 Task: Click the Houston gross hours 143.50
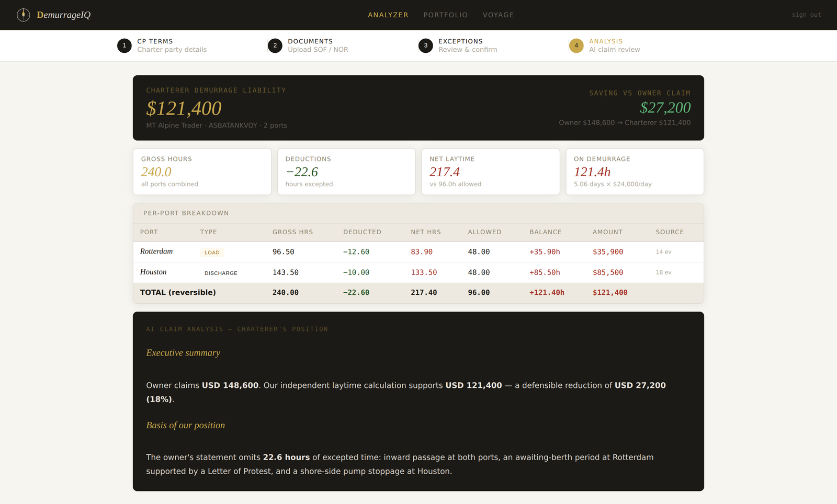coord(286,272)
